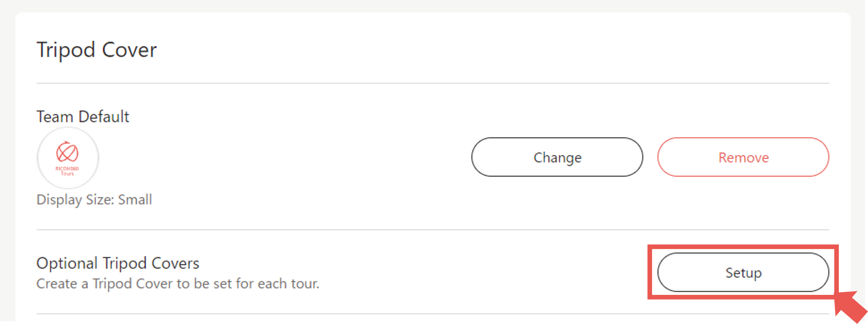Click the divider line below the Setup row
This screenshot has height=324, width=868.
coord(433,314)
